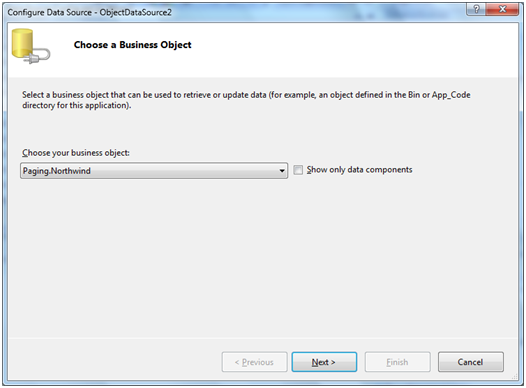Cancel the data source configuration
This screenshot has height=388, width=526.
coord(471,362)
